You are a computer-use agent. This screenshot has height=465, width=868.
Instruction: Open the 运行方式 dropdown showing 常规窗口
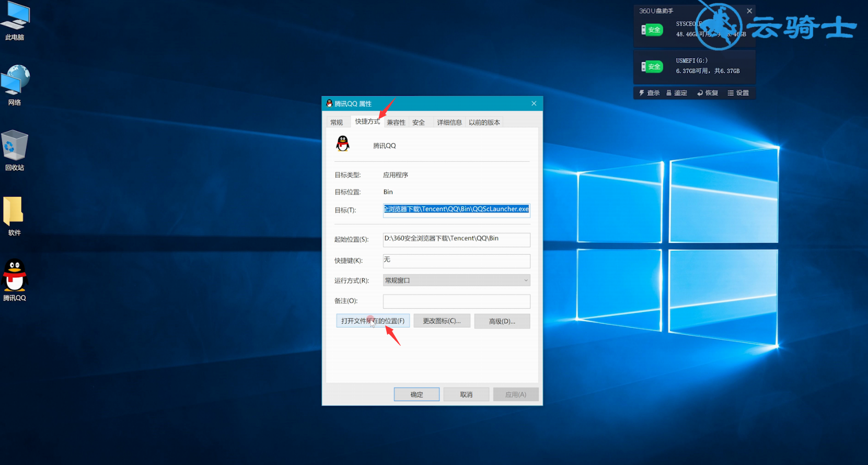pyautogui.click(x=456, y=280)
